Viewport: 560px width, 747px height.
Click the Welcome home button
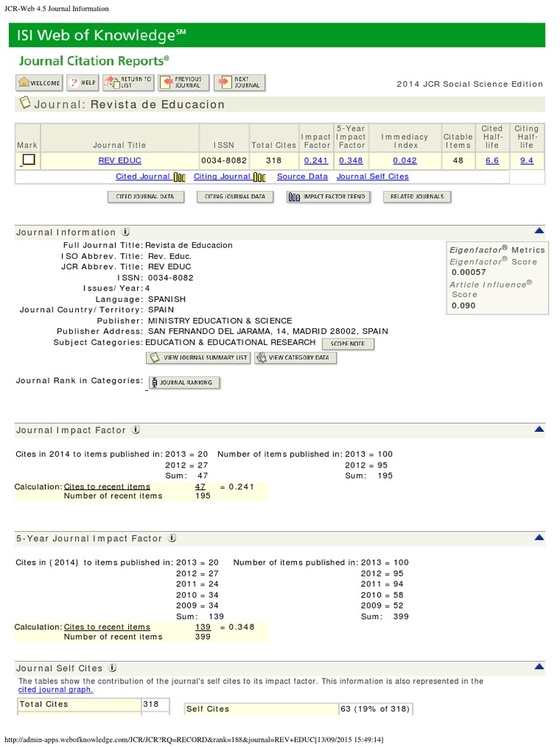click(x=39, y=83)
